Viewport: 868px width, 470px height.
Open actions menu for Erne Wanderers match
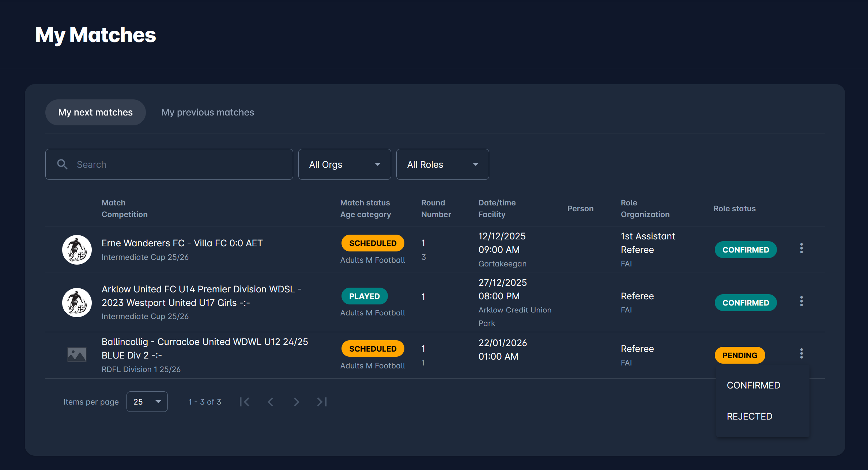801,249
